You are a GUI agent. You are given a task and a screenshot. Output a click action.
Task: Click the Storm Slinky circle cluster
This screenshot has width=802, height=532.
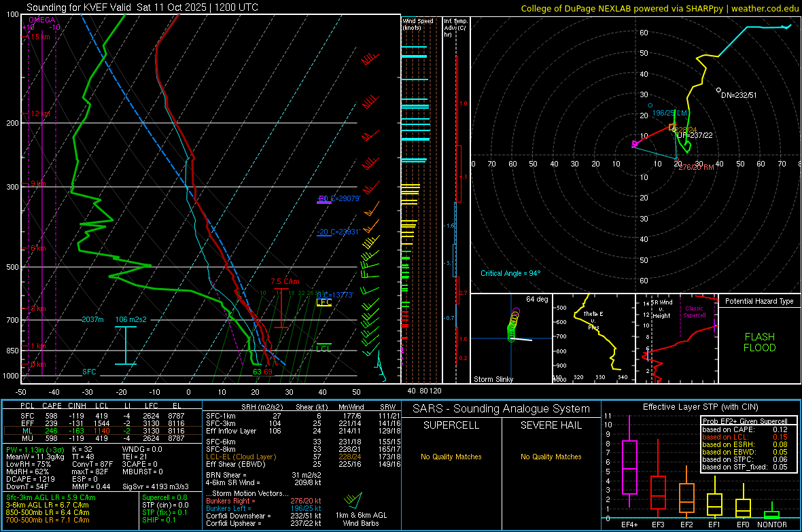point(512,325)
